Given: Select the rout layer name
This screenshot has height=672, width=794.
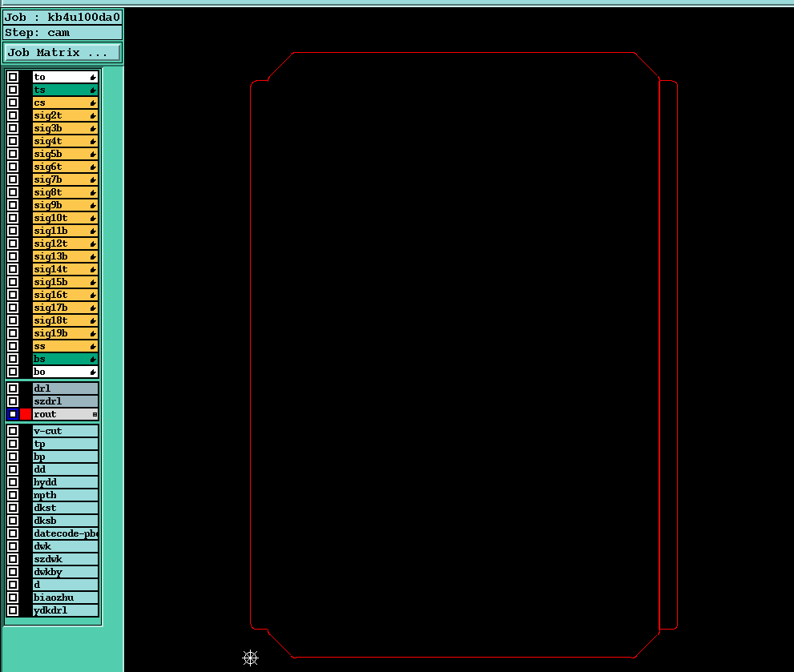Looking at the screenshot, I should 66,414.
